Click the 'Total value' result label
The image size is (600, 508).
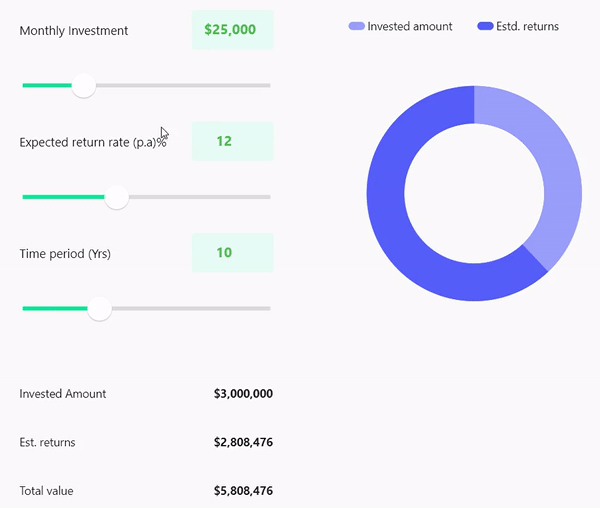[46, 491]
